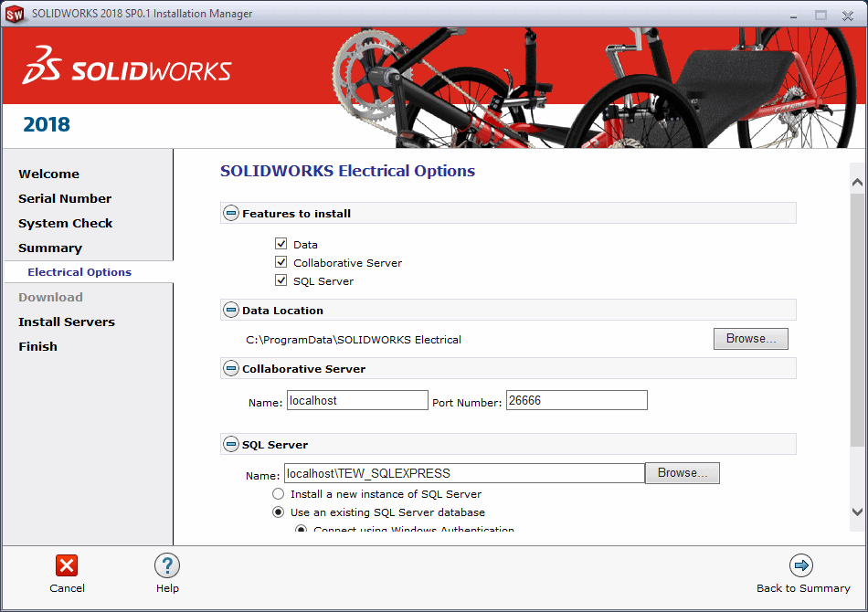Go to the Serial Number step
Image resolution: width=868 pixels, height=612 pixels.
point(65,198)
